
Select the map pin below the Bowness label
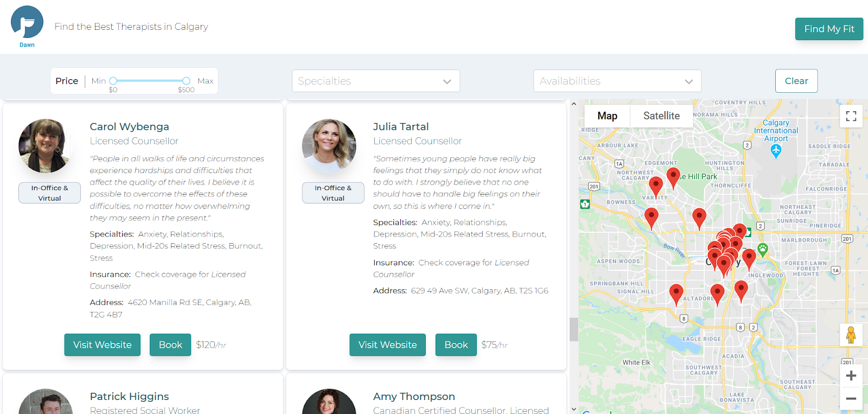652,219
